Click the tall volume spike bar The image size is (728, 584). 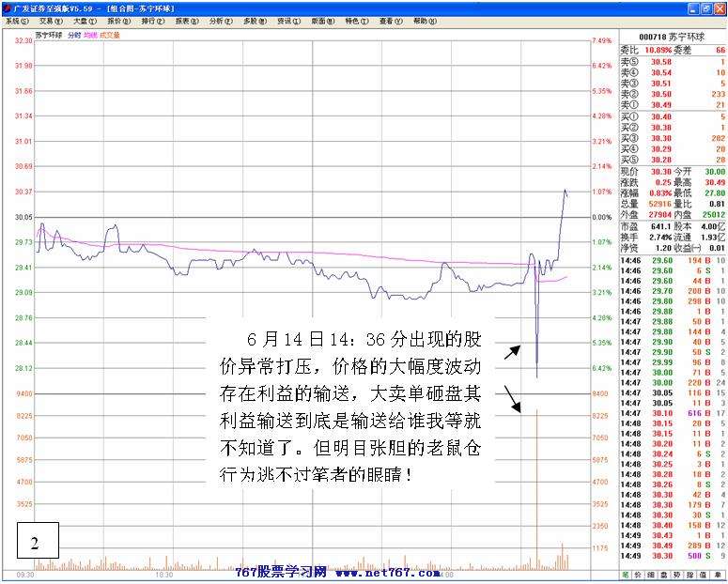click(536, 488)
